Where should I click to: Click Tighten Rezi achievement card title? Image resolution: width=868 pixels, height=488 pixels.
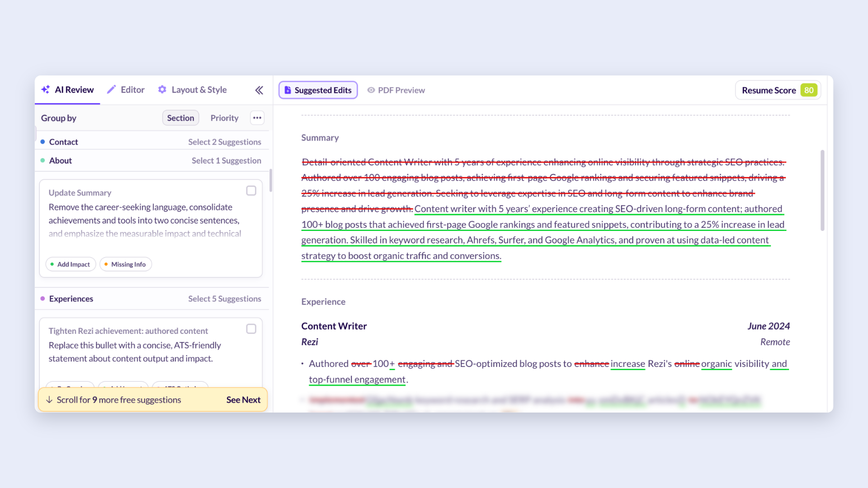128,331
